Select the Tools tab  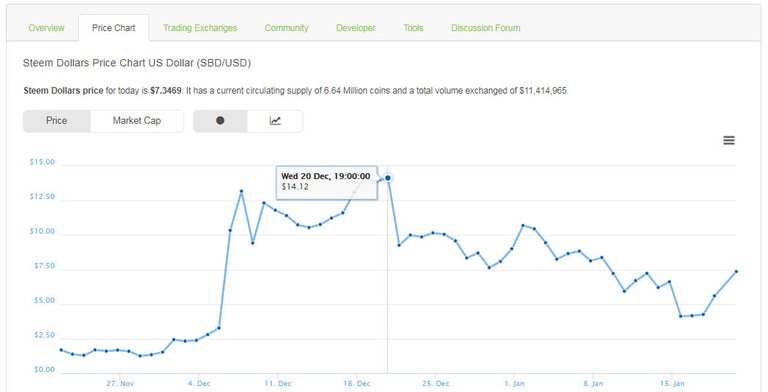(x=413, y=28)
